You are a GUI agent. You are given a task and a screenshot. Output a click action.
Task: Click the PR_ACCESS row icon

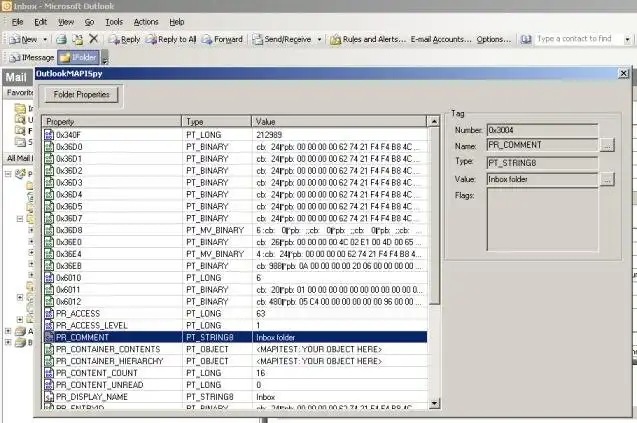(x=49, y=314)
